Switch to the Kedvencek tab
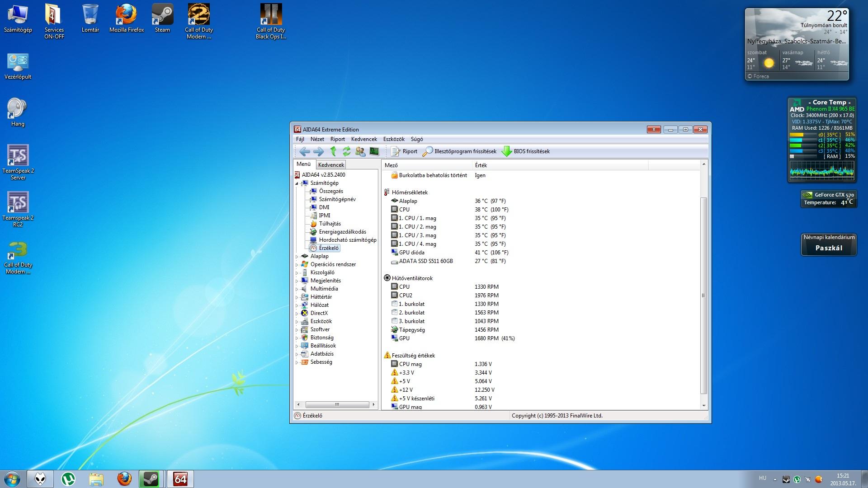This screenshot has width=868, height=488. click(331, 165)
